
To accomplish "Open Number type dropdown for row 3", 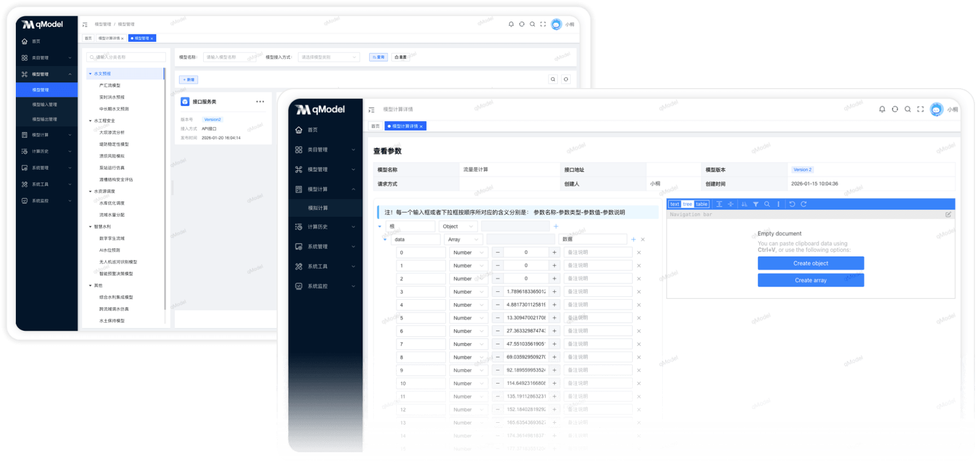I will click(468, 292).
